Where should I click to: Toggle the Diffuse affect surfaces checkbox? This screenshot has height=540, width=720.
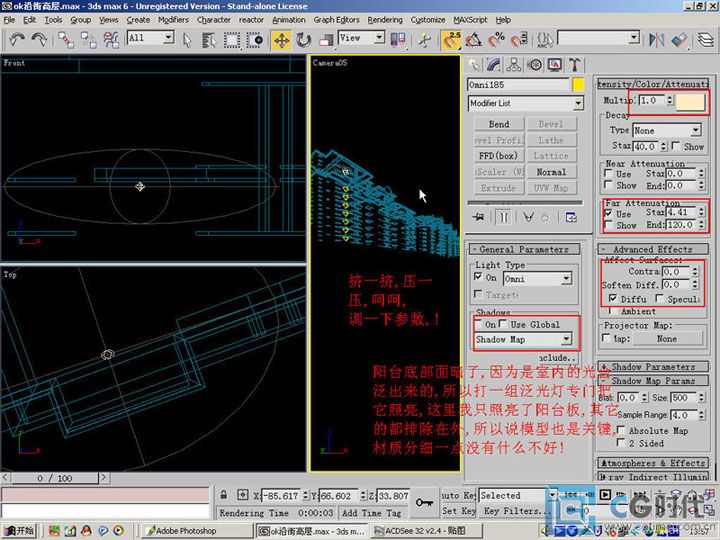(613, 298)
